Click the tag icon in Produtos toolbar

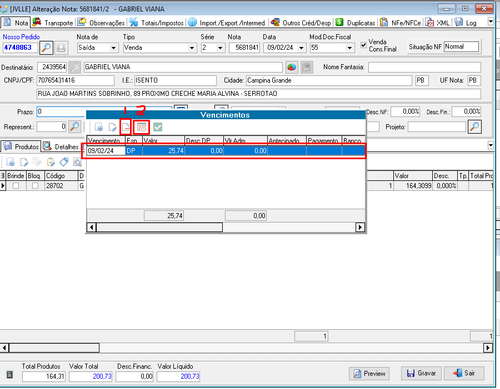coord(64,162)
